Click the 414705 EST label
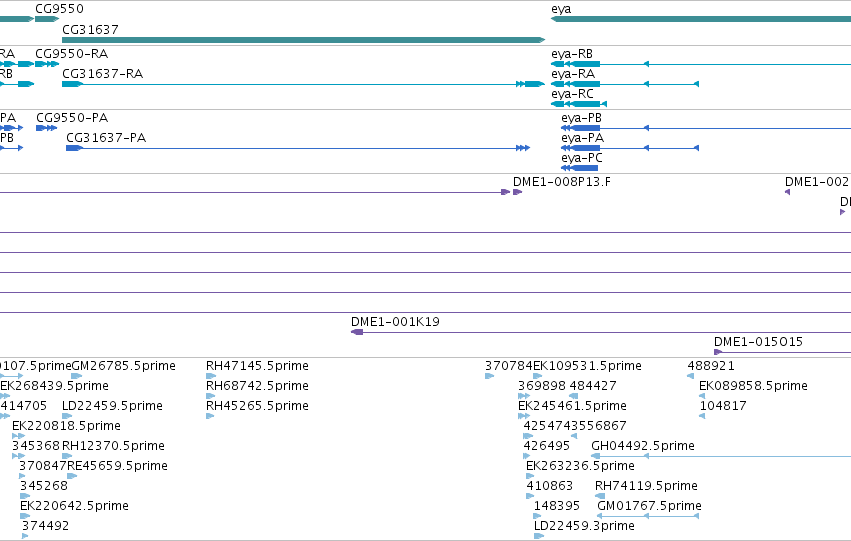The image size is (851, 541). [x=23, y=406]
